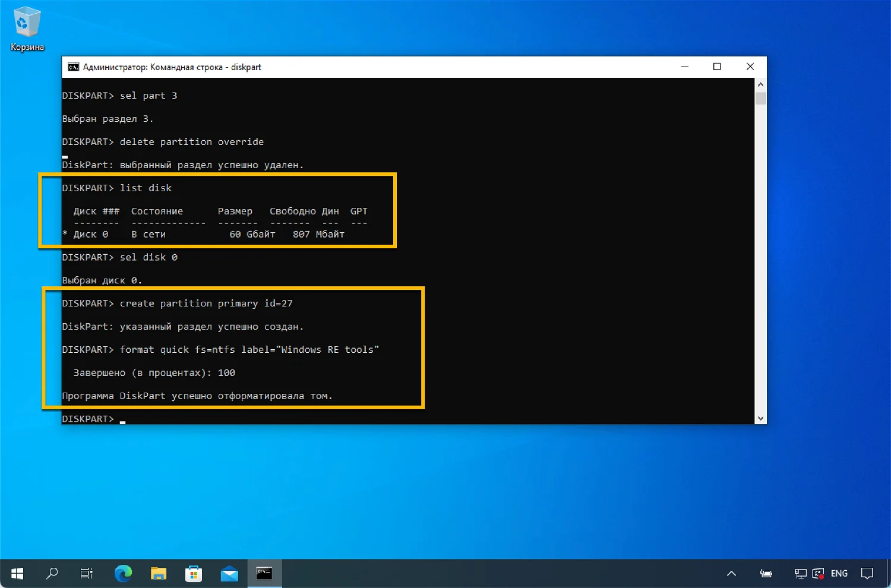Image resolution: width=891 pixels, height=588 pixels.
Task: Open the Start menu
Action: click(17, 573)
